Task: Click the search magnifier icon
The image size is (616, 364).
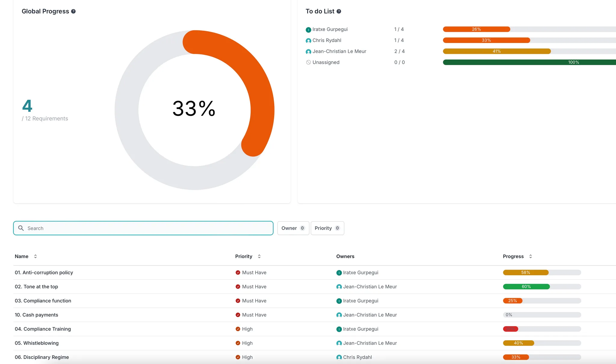Action: (x=21, y=228)
